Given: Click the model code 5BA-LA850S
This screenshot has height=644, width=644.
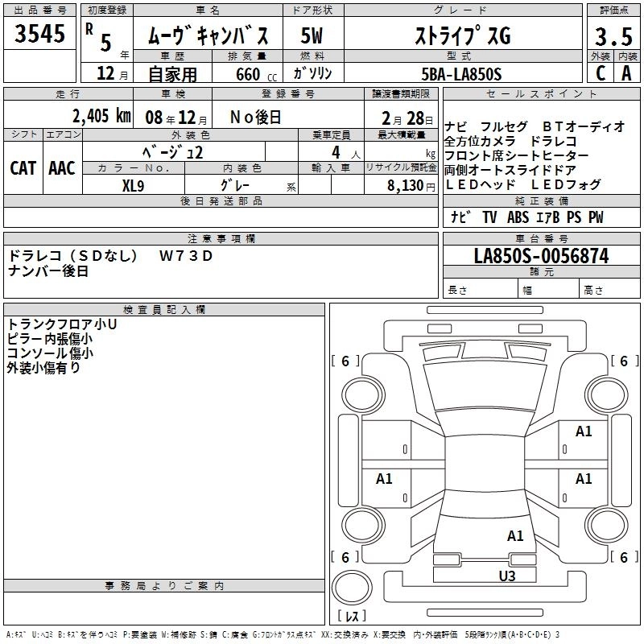Looking at the screenshot, I should point(461,74).
